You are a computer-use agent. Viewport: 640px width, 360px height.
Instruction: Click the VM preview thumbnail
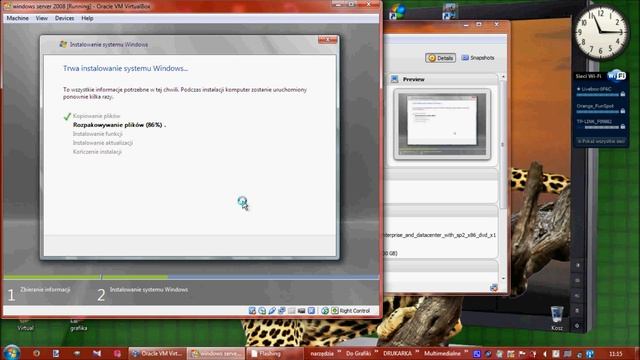point(442,124)
